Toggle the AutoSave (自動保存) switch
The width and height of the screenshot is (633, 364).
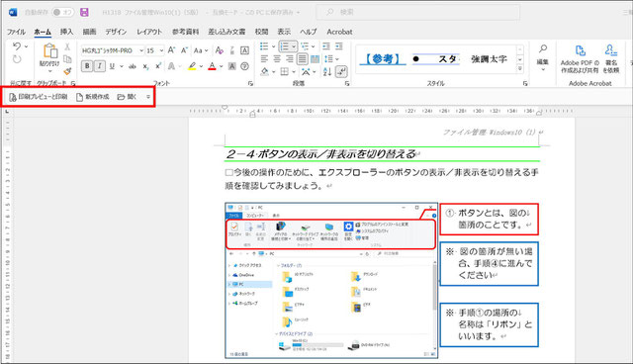(x=62, y=12)
